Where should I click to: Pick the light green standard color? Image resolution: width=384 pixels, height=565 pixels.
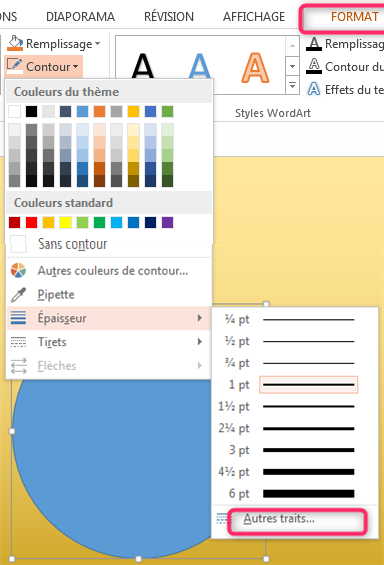click(82, 222)
